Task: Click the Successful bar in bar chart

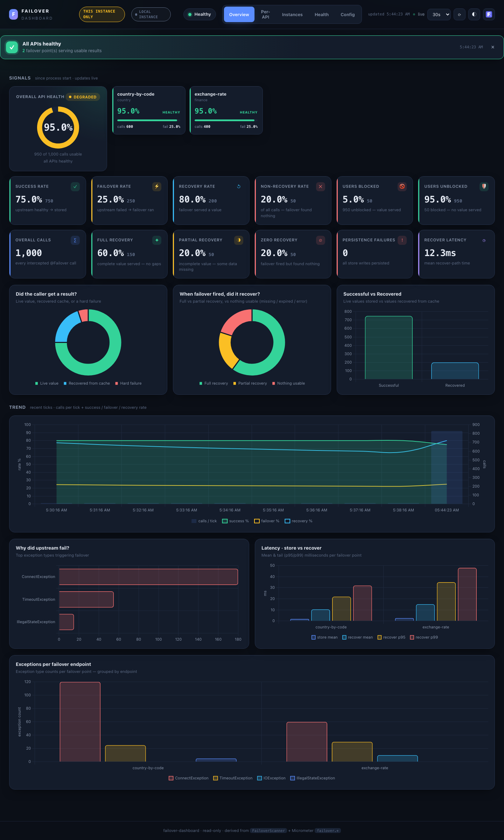Action: [x=388, y=347]
